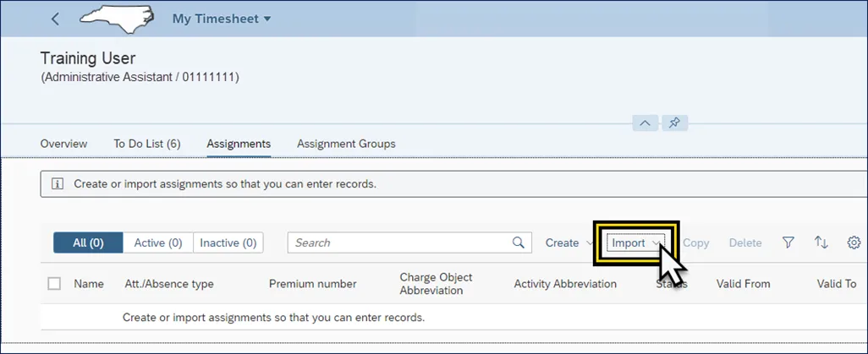Image resolution: width=868 pixels, height=354 pixels.
Task: Click the North Carolina state logo
Action: [117, 18]
